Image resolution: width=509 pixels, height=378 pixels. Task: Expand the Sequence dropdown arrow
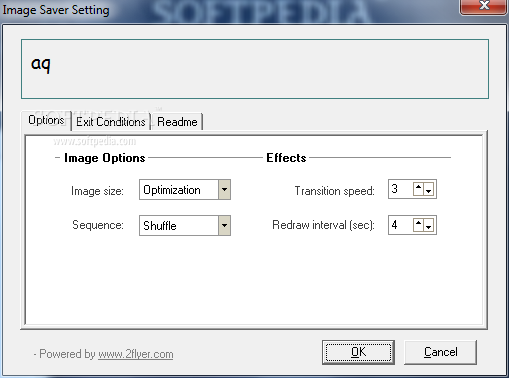pyautogui.click(x=224, y=225)
